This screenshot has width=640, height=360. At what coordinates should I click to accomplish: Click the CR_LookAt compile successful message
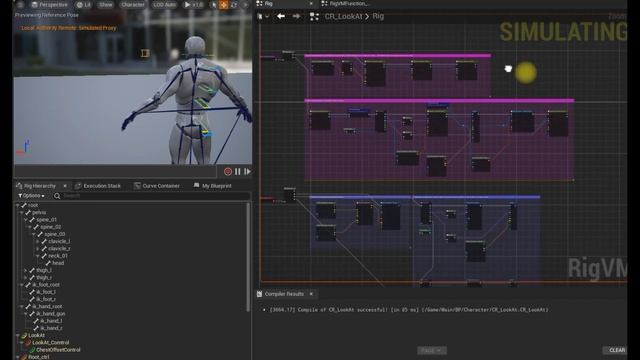(x=409, y=310)
